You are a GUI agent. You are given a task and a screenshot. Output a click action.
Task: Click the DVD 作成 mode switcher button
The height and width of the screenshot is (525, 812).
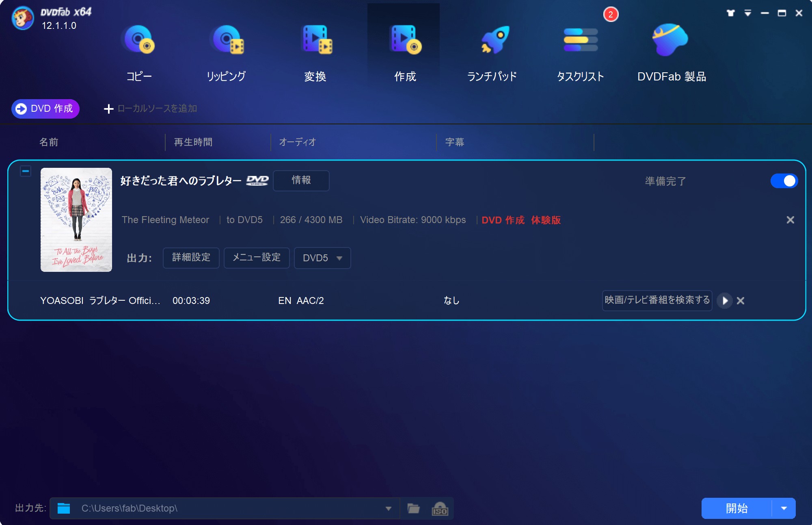[x=45, y=109]
